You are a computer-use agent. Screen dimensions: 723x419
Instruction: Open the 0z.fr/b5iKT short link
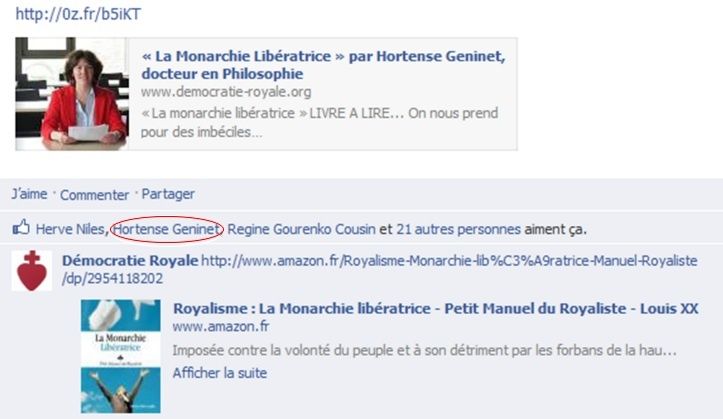pos(78,14)
